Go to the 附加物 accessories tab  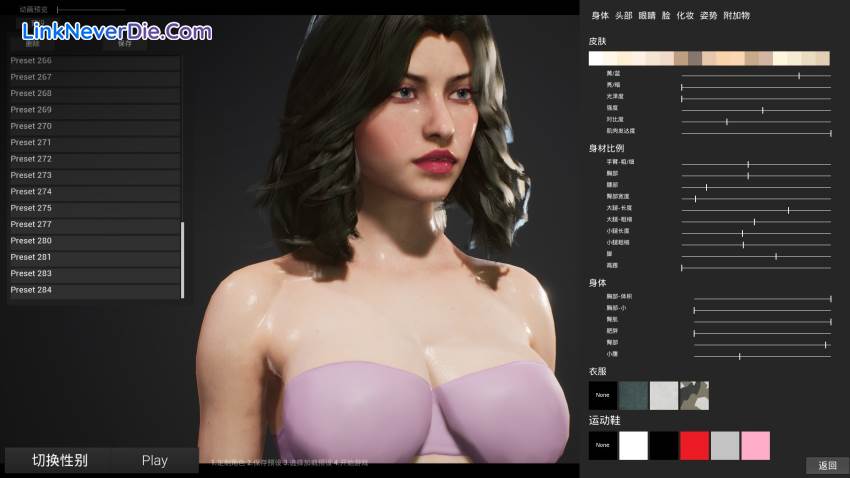coord(737,16)
